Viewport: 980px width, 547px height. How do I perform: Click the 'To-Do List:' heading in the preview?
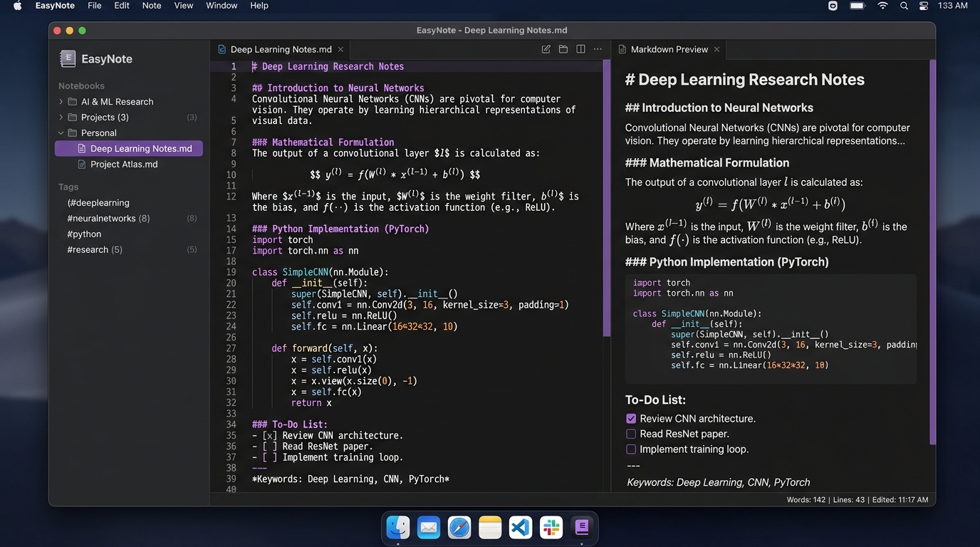click(655, 400)
